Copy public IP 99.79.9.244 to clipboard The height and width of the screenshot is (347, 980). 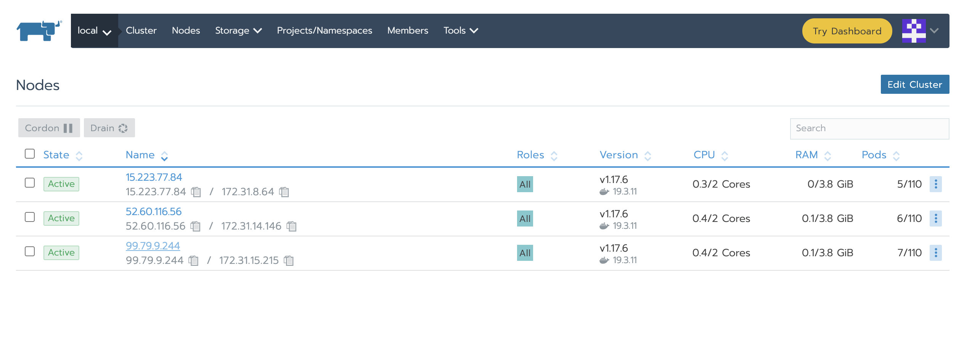coord(194,260)
